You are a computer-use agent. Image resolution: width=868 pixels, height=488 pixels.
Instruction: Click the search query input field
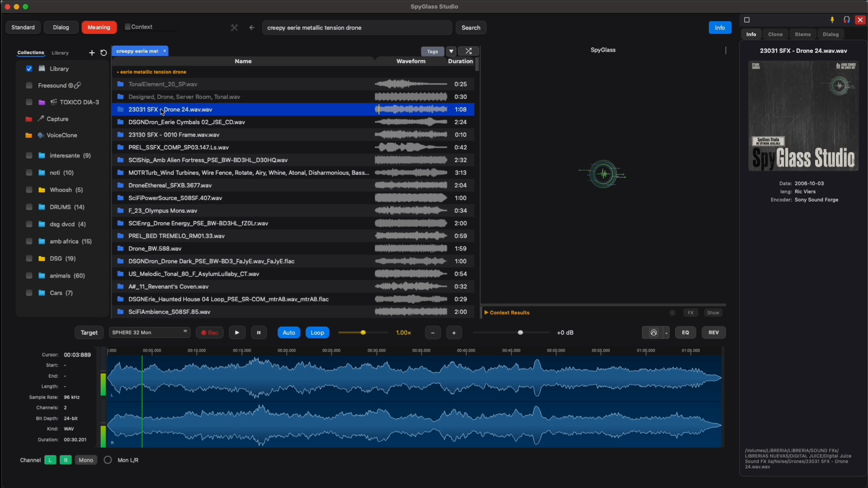(x=357, y=28)
